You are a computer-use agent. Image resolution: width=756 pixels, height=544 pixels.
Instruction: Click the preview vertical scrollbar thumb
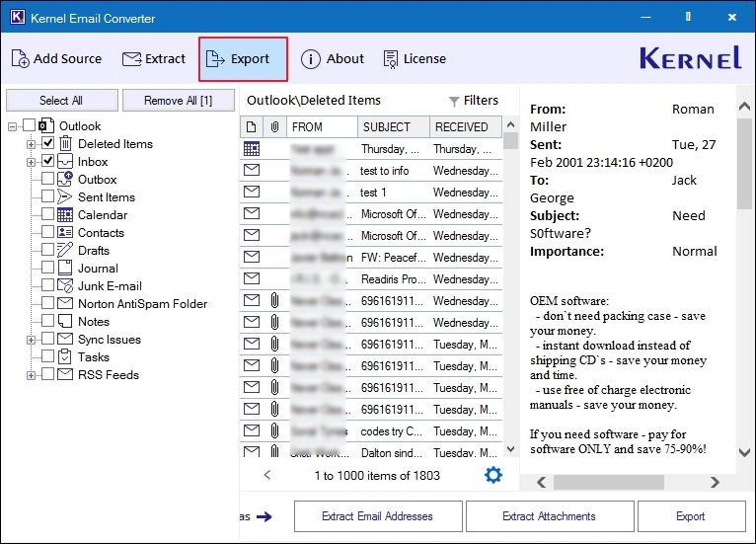click(x=744, y=164)
